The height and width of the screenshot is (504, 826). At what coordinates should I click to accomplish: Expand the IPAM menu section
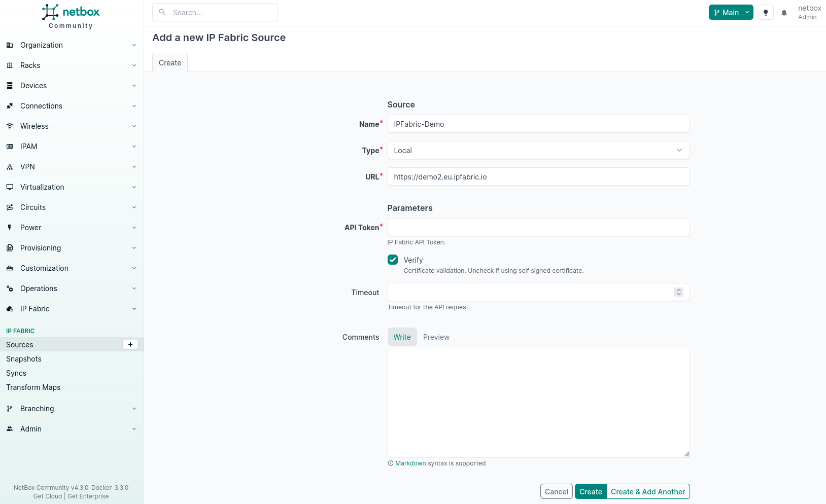coord(71,147)
